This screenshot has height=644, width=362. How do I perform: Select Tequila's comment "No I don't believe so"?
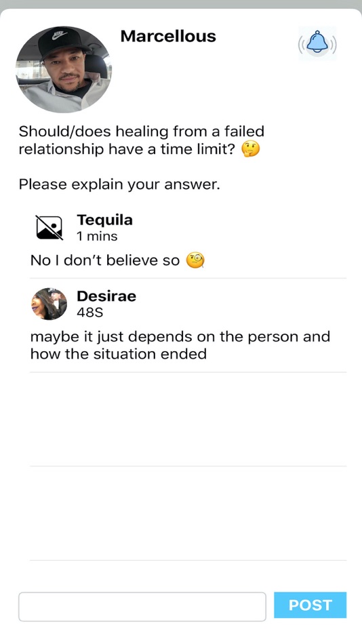point(105,260)
